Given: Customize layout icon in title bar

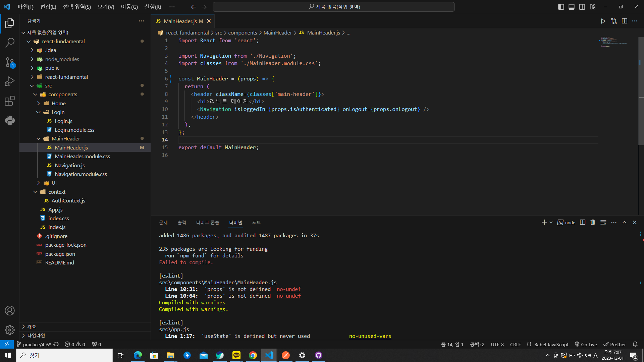Looking at the screenshot, I should coord(593,7).
